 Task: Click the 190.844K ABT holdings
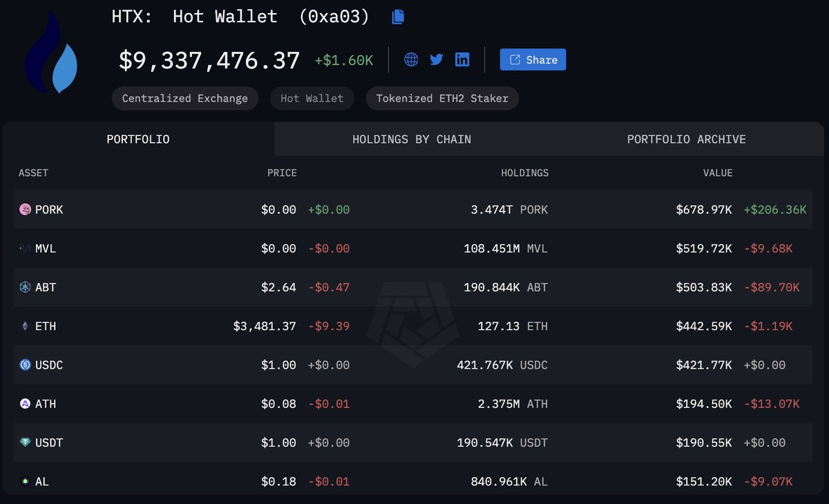tap(506, 287)
